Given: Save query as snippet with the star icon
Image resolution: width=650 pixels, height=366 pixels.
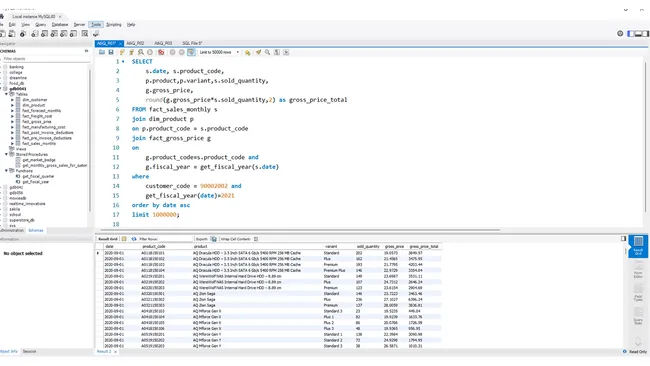Looking at the screenshot, I should coord(247,52).
